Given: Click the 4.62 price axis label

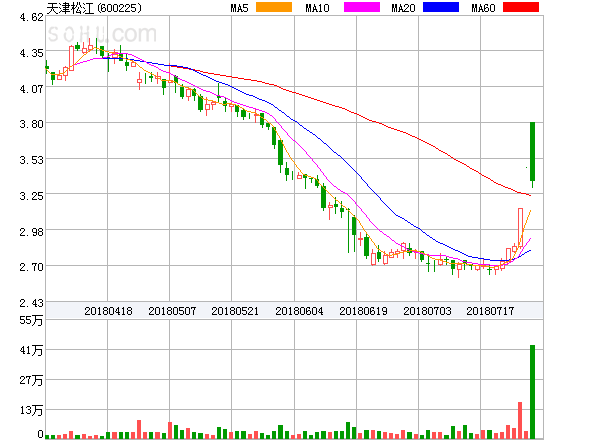Looking at the screenshot, I should pyautogui.click(x=31, y=17).
